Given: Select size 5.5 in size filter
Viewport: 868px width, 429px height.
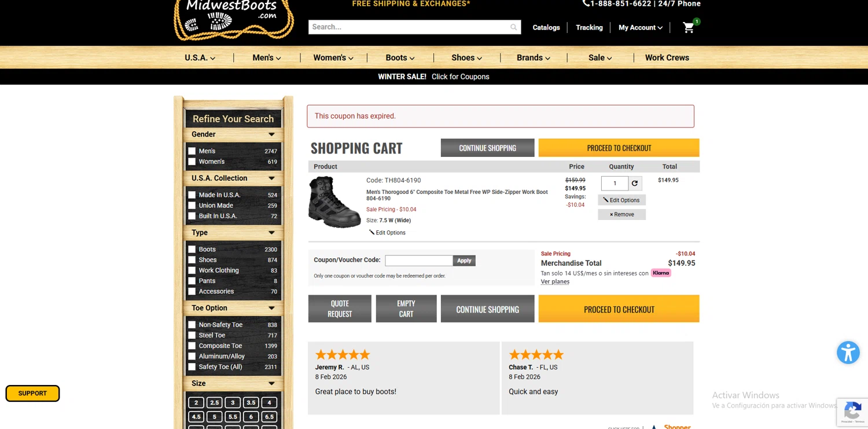Looking at the screenshot, I should 233,416.
